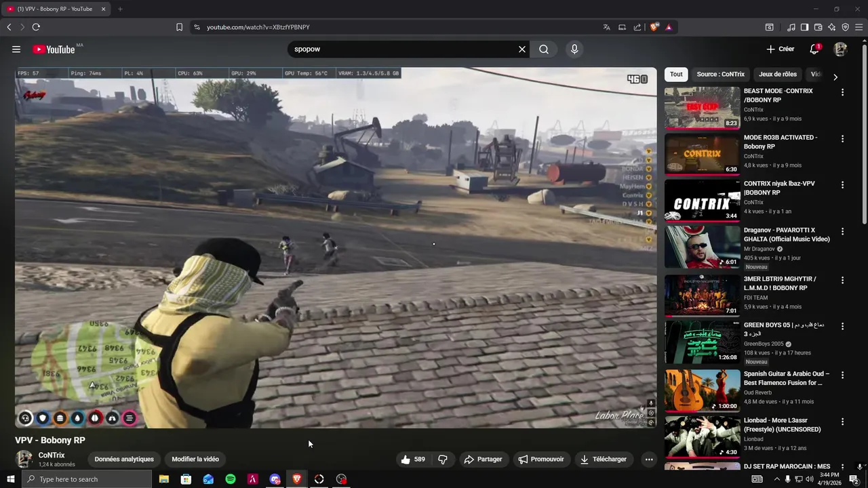
Task: Like the video with thumbs up
Action: 412,459
